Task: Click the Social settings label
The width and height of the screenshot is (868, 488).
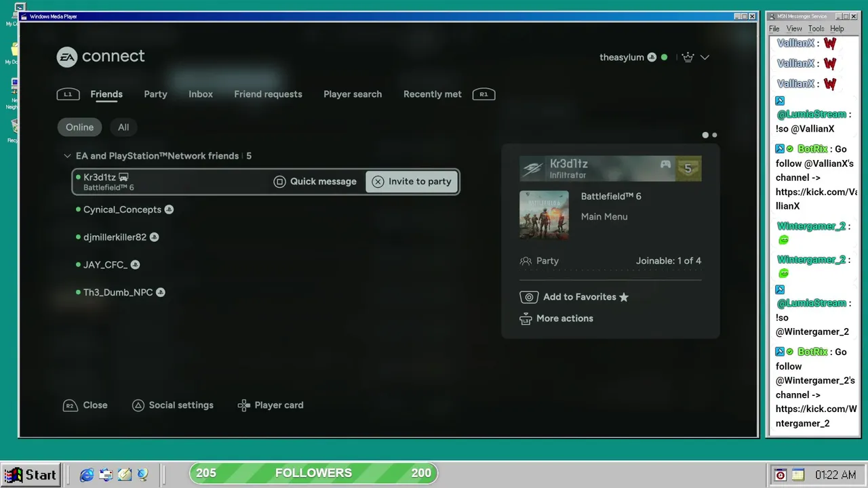Action: 181,405
